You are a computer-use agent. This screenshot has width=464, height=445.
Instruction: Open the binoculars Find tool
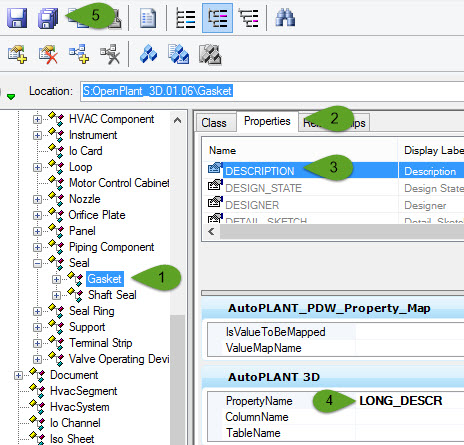pos(285,18)
